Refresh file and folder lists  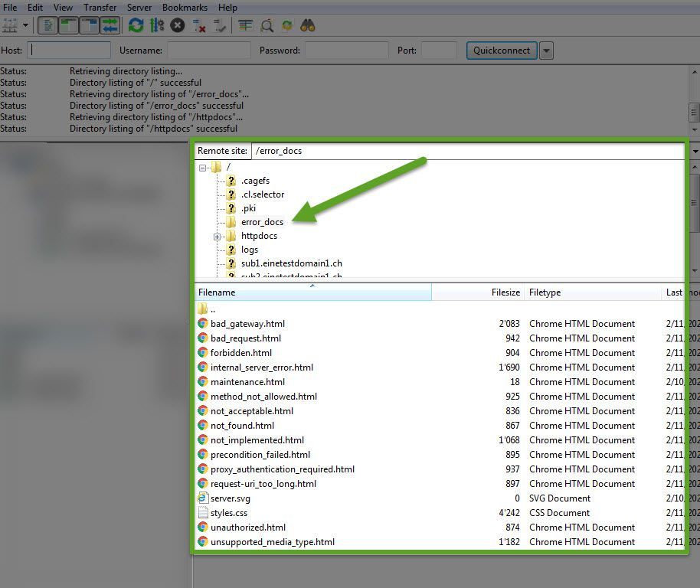[136, 25]
